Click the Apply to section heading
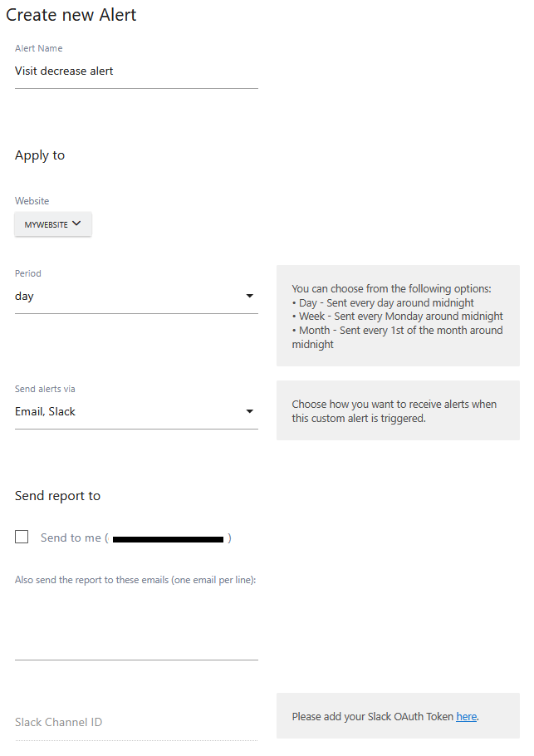534x756 pixels. 40,155
